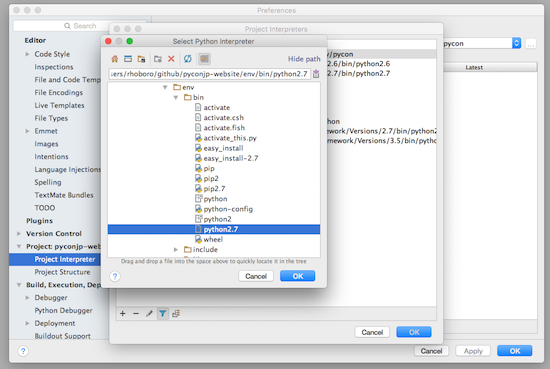Refresh the file tree with sync icon

(x=188, y=59)
